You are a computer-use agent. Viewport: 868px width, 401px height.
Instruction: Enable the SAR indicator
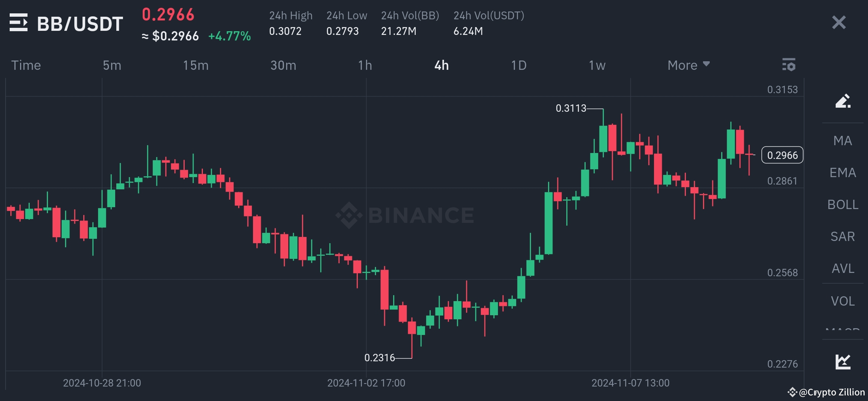pyautogui.click(x=843, y=237)
